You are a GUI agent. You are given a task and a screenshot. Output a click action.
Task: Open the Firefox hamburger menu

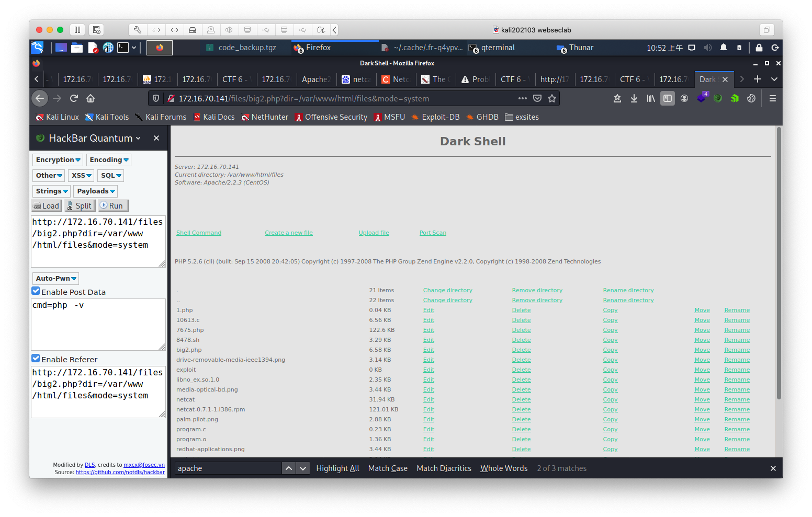click(772, 98)
